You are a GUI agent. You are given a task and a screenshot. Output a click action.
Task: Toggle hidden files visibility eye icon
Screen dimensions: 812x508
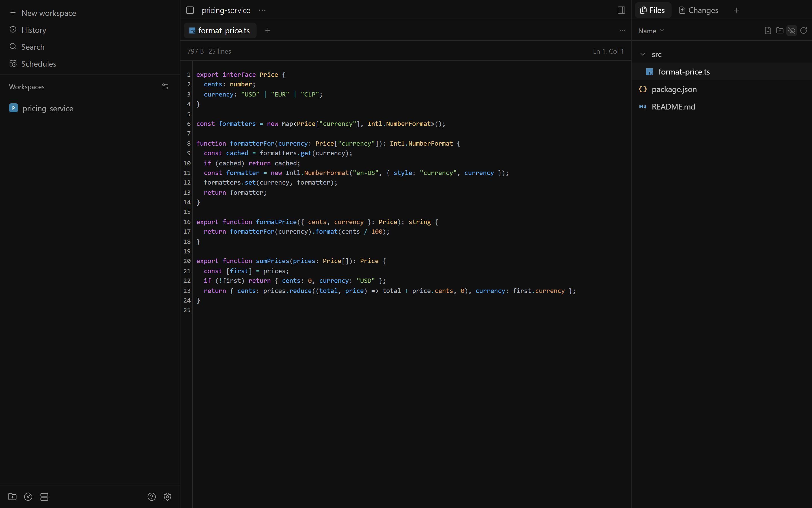point(791,30)
